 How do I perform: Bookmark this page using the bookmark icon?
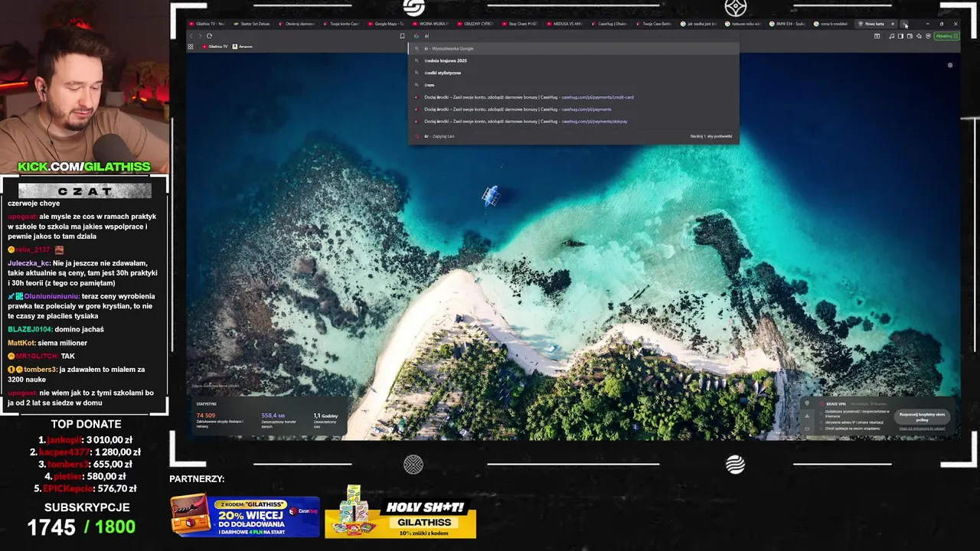[402, 36]
